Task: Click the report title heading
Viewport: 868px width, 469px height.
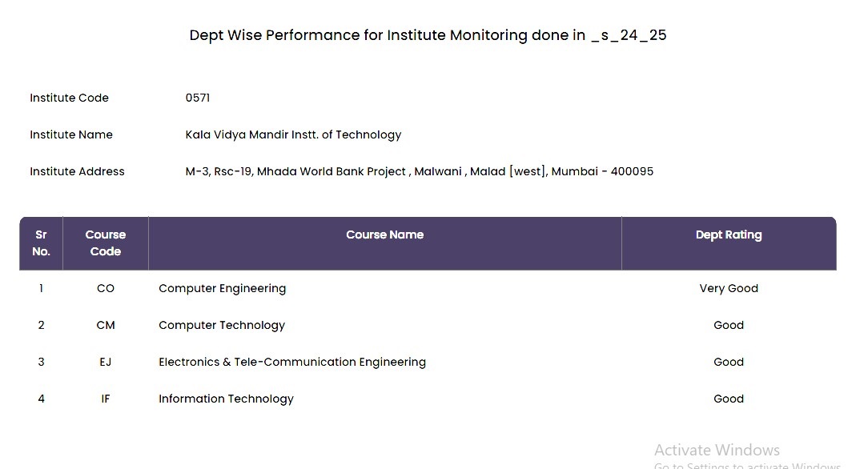Action: (x=428, y=35)
